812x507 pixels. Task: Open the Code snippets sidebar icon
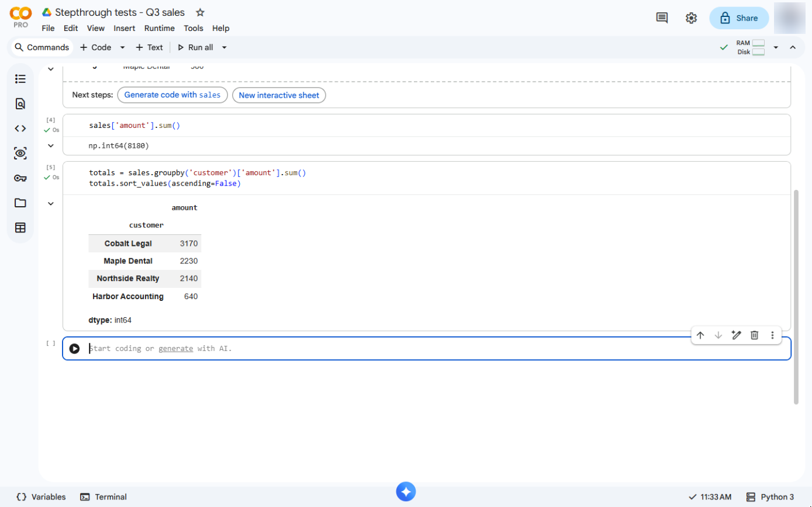point(20,129)
